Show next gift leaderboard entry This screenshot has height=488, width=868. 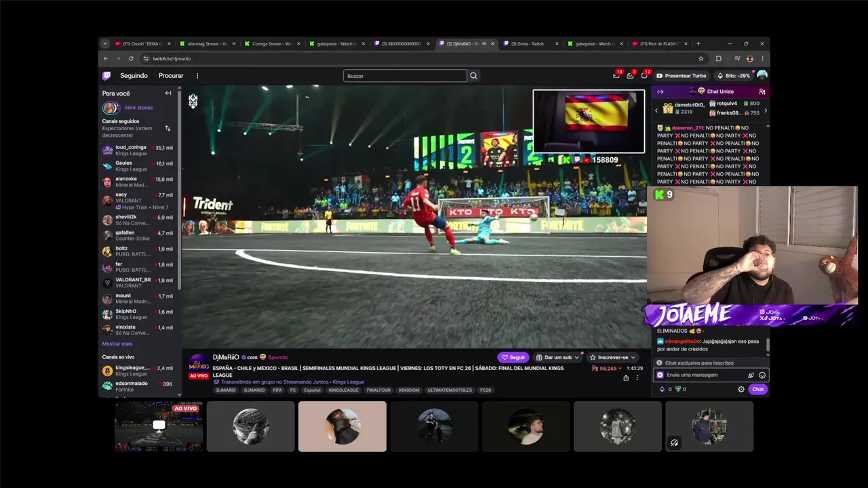(x=766, y=110)
